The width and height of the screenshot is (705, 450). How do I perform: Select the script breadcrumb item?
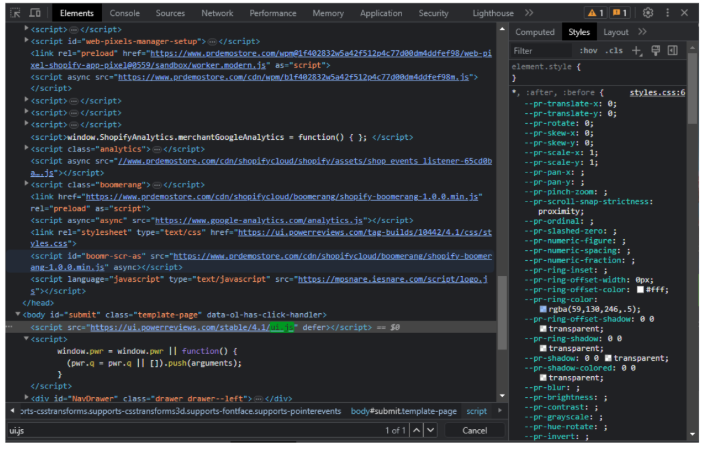[477, 411]
